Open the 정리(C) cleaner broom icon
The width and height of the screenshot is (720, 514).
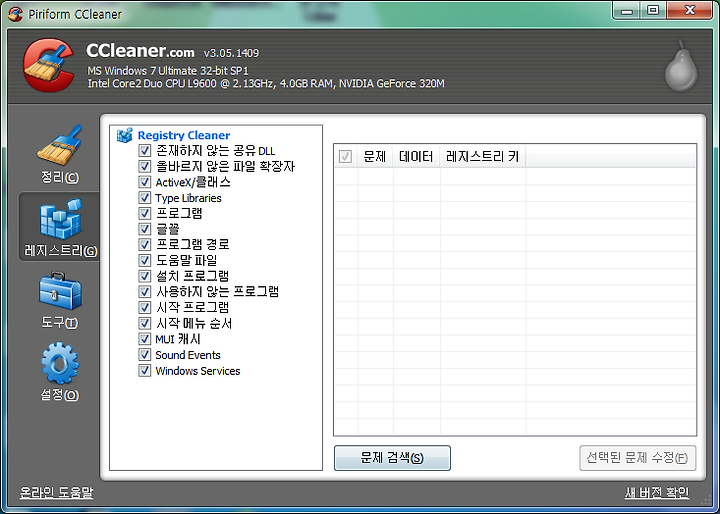click(60, 145)
